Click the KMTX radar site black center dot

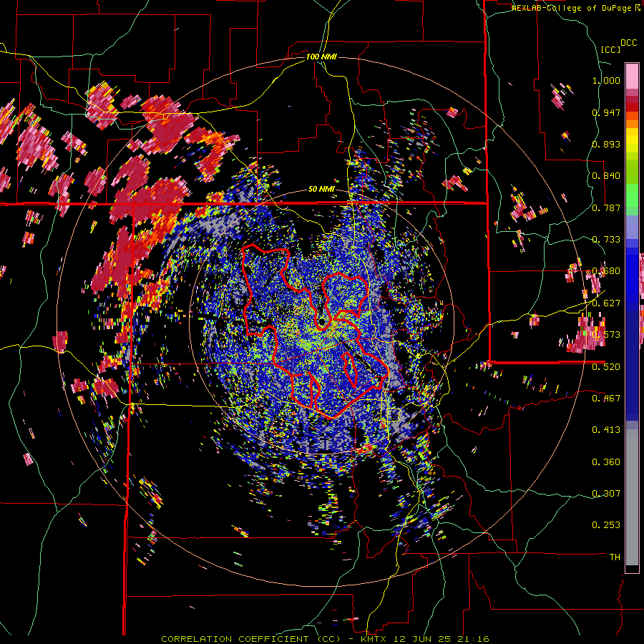pos(322,321)
